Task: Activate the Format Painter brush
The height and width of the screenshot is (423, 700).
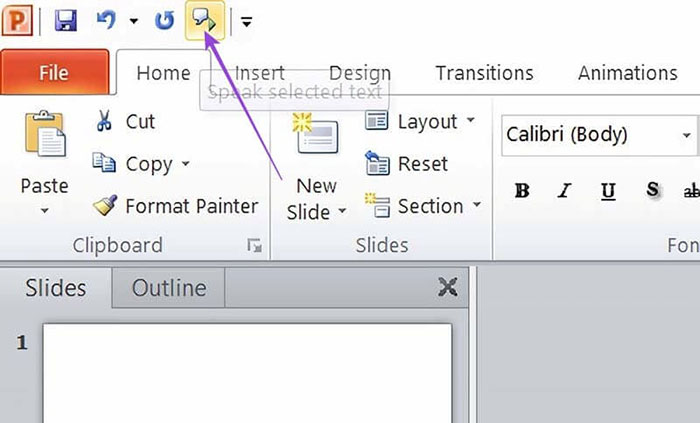Action: pos(105,206)
